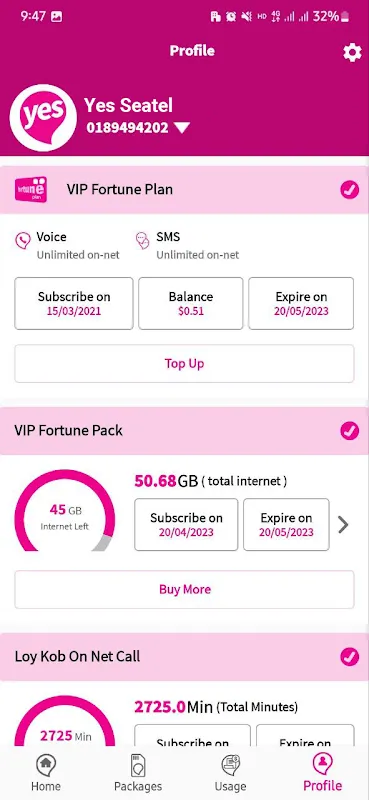Toggle the Loy Kob On Net Call checkmark
Image resolution: width=369 pixels, height=800 pixels.
350,657
